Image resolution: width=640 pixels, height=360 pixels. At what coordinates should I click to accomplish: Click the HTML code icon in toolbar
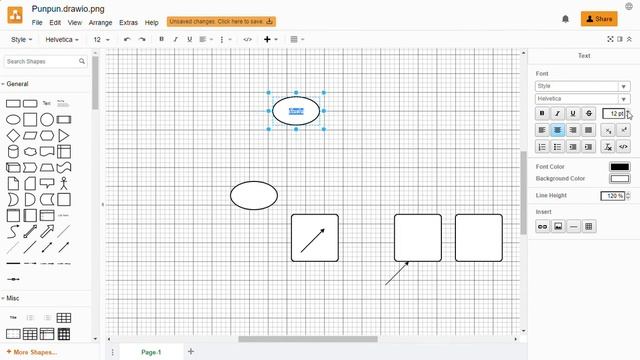pos(247,39)
